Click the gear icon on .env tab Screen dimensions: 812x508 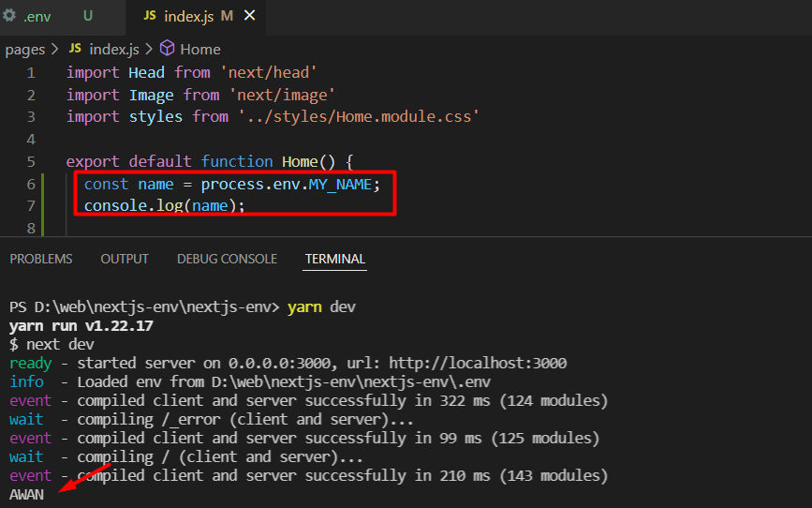9,16
